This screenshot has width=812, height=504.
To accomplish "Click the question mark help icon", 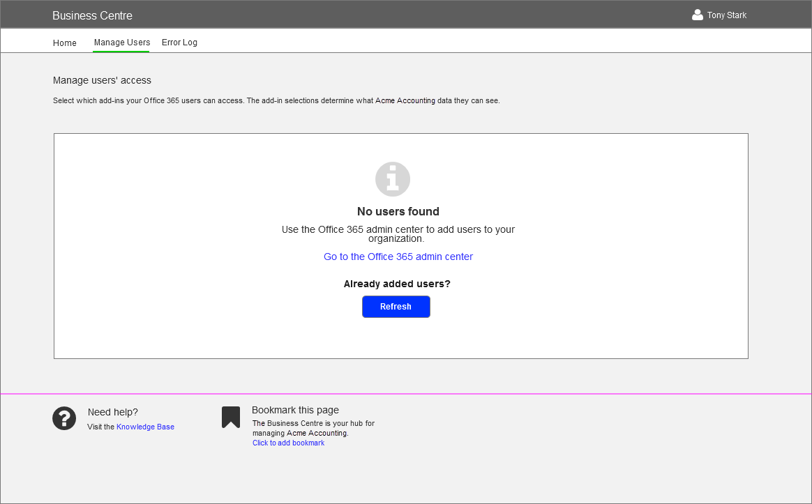I will (x=64, y=418).
